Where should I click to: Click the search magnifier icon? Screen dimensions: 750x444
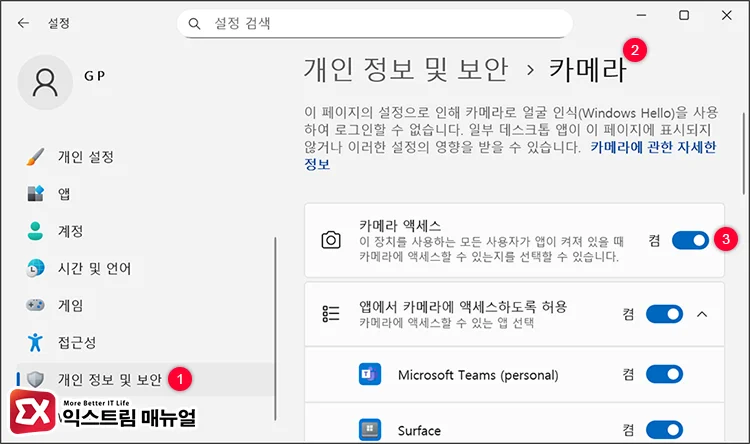(x=194, y=23)
